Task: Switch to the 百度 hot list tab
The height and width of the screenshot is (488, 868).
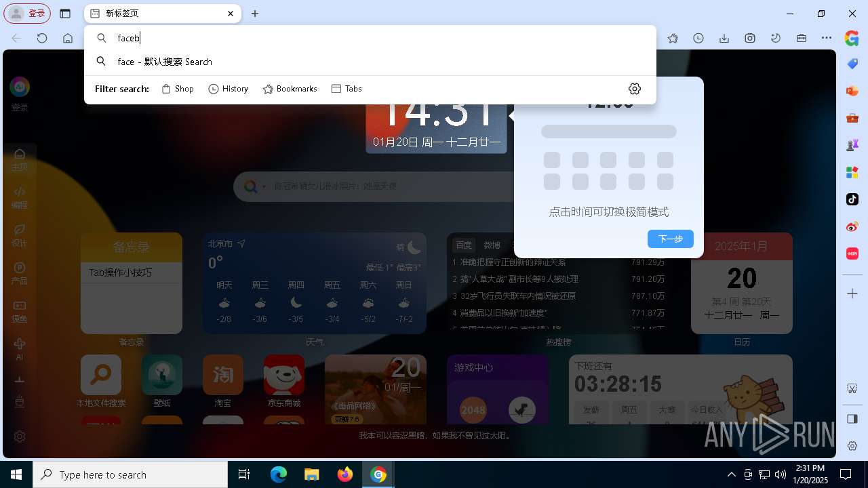Action: pos(464,245)
